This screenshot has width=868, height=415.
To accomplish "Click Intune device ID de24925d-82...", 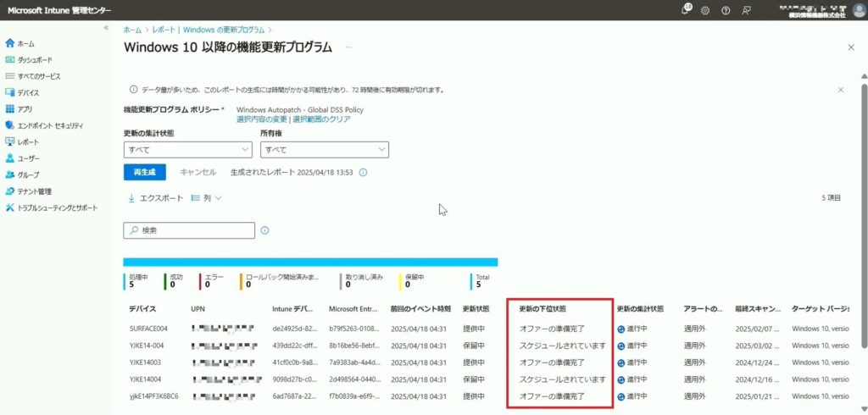I will coord(294,329).
